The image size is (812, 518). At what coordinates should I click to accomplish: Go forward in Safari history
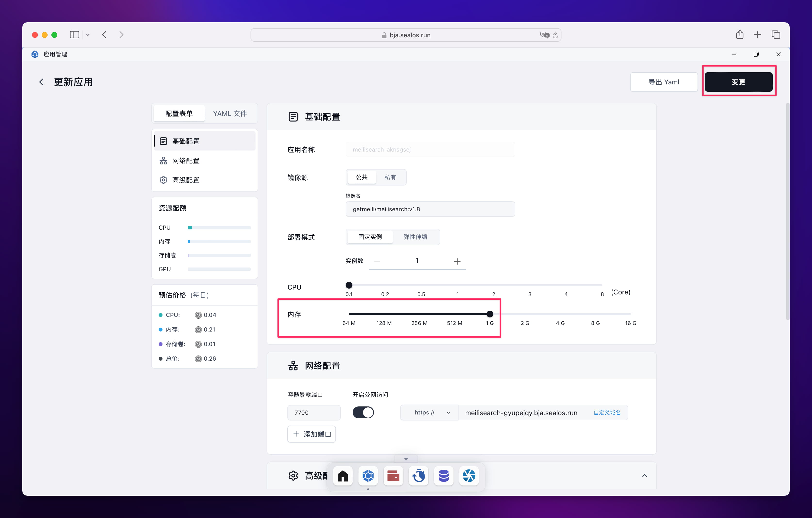click(x=122, y=35)
